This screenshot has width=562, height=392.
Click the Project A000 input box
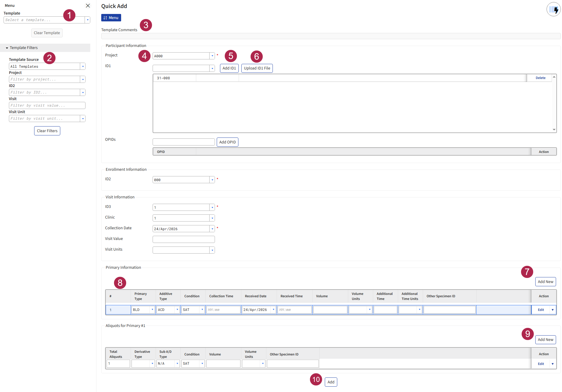click(181, 56)
